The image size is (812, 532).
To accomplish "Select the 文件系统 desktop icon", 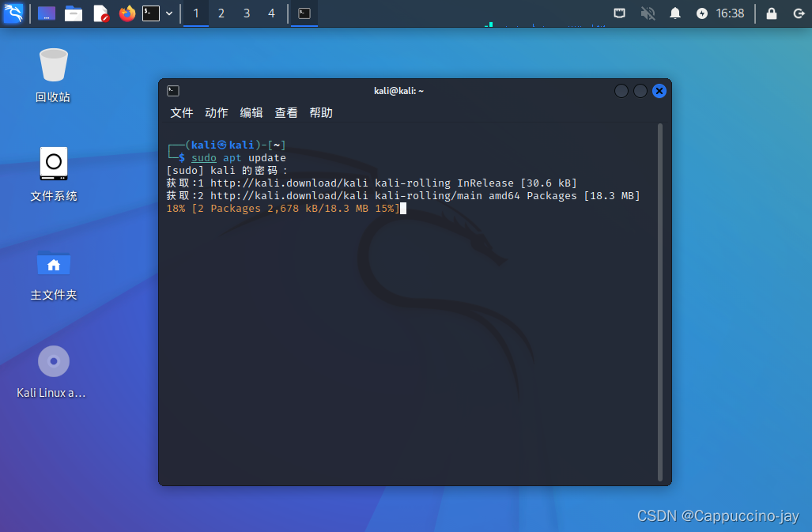I will pyautogui.click(x=53, y=175).
